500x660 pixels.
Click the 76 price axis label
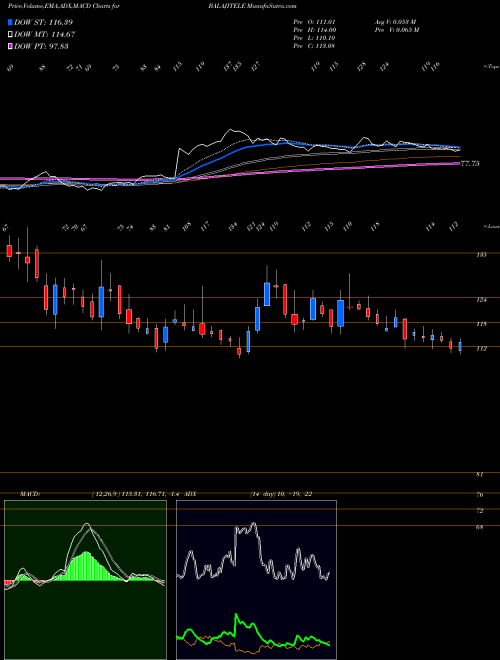click(479, 495)
